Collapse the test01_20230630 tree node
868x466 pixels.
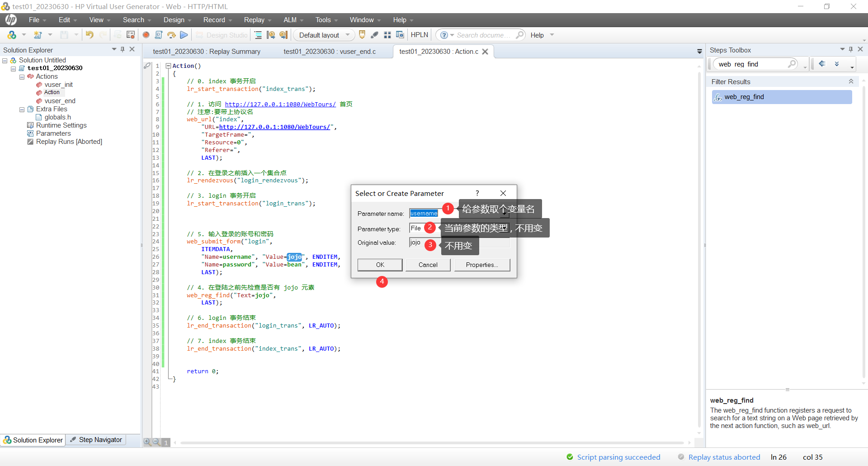click(x=13, y=69)
